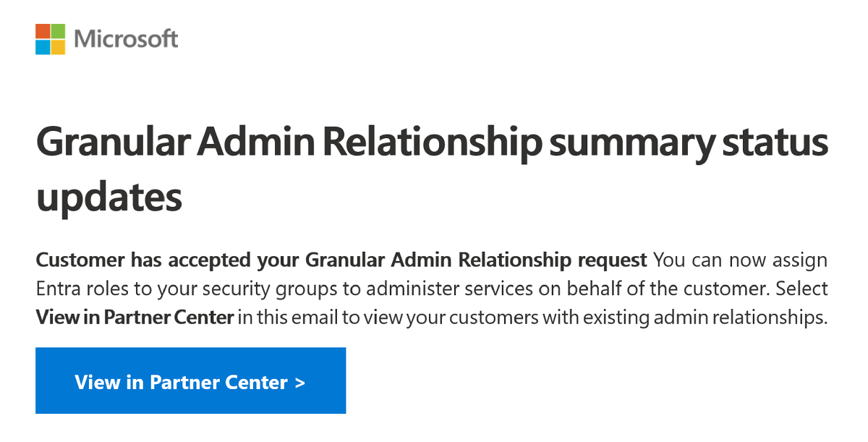Click the Microsoft four-square logo
Image resolution: width=868 pixels, height=442 pixels.
[51, 39]
